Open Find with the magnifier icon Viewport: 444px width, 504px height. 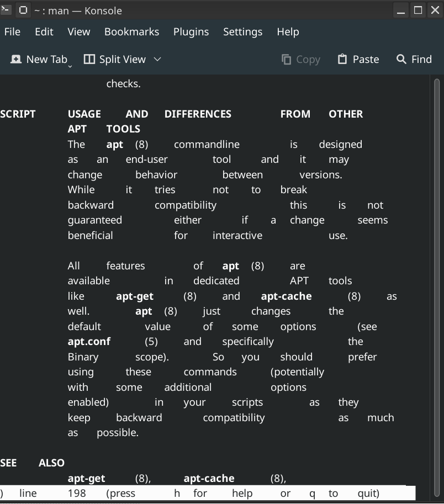(401, 59)
